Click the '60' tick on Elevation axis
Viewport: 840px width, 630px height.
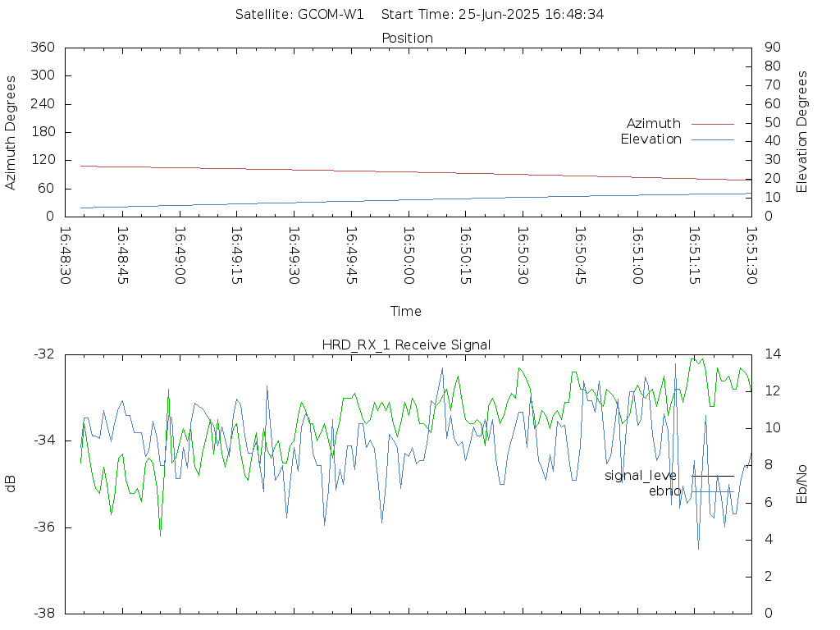pos(773,103)
